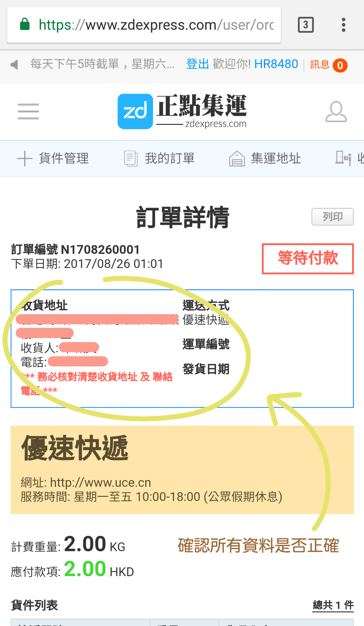The width and height of the screenshot is (364, 626).
Task: Tap the user profile avatar icon
Action: [x=336, y=111]
